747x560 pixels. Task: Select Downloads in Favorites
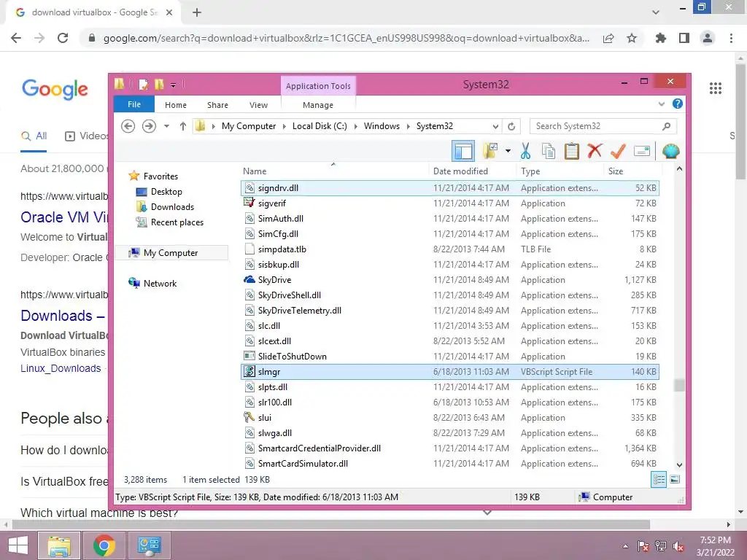pos(172,206)
